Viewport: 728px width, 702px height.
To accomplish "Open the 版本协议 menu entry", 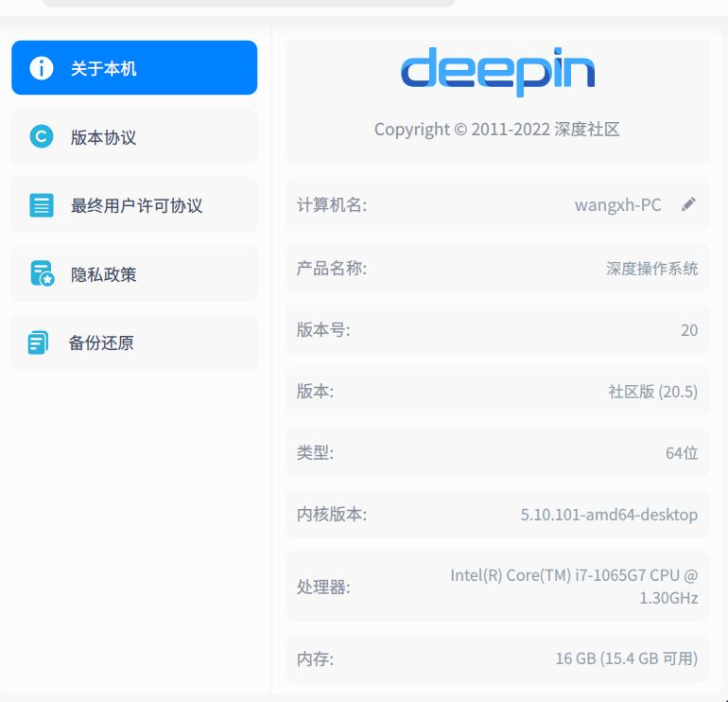I will pyautogui.click(x=134, y=136).
